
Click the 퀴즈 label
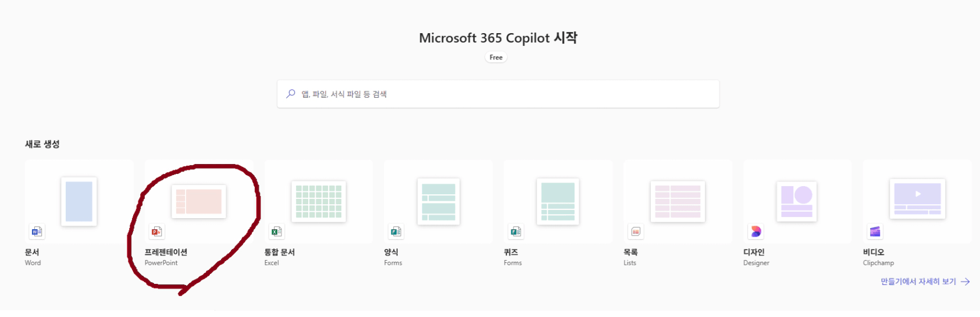pyautogui.click(x=511, y=252)
